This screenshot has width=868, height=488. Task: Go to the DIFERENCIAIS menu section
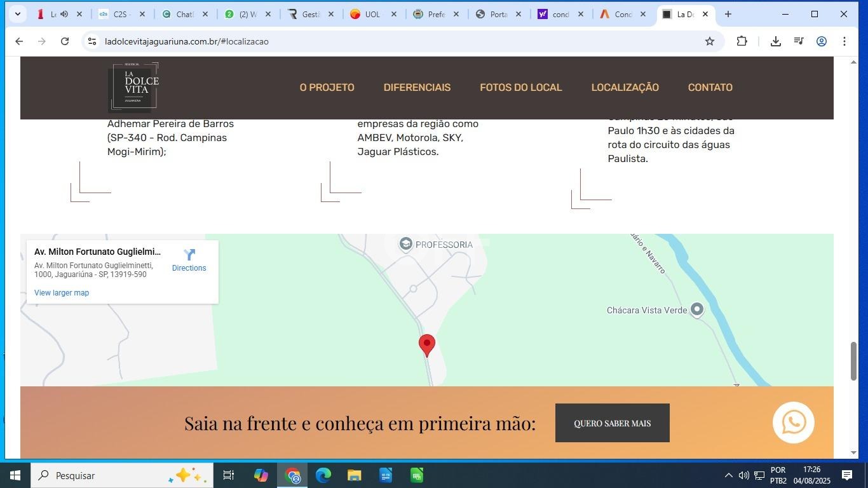coord(417,88)
